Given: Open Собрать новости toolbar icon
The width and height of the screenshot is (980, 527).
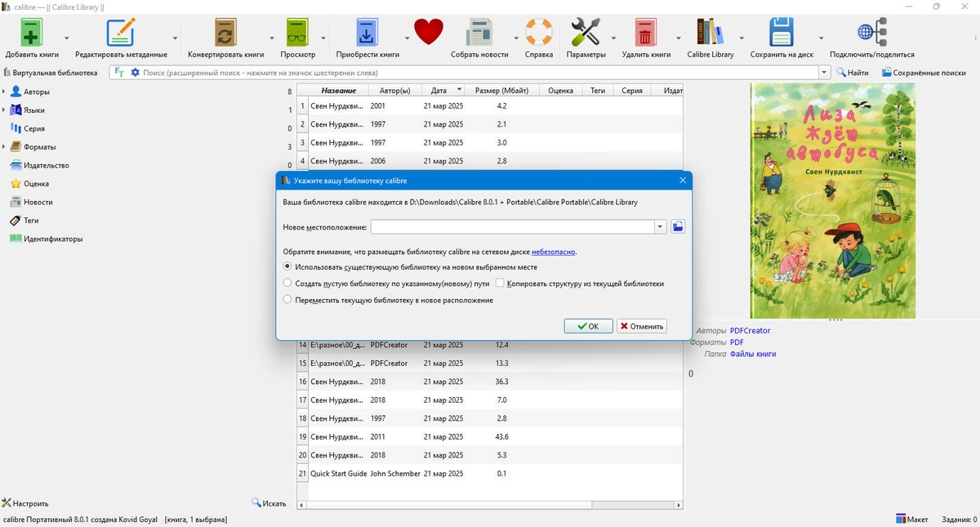Looking at the screenshot, I should coord(479,33).
